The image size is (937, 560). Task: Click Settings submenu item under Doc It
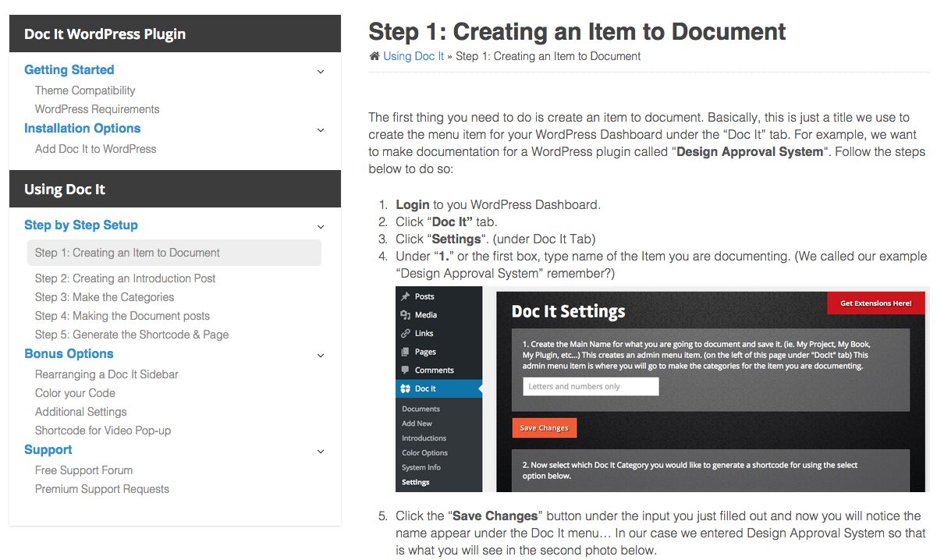[x=416, y=482]
